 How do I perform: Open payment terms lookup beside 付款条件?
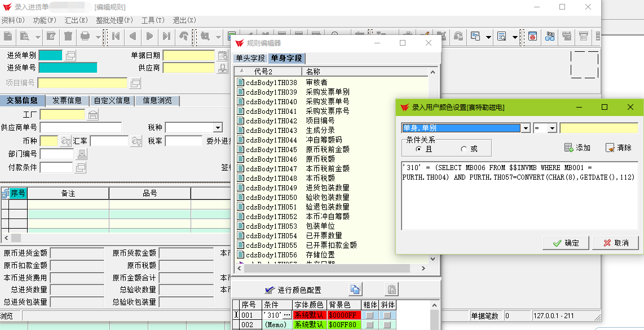click(x=81, y=167)
